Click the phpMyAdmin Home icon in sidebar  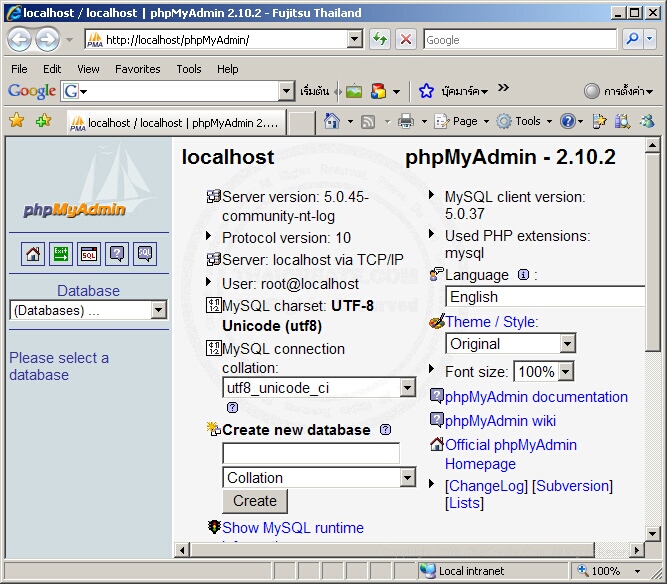33,254
